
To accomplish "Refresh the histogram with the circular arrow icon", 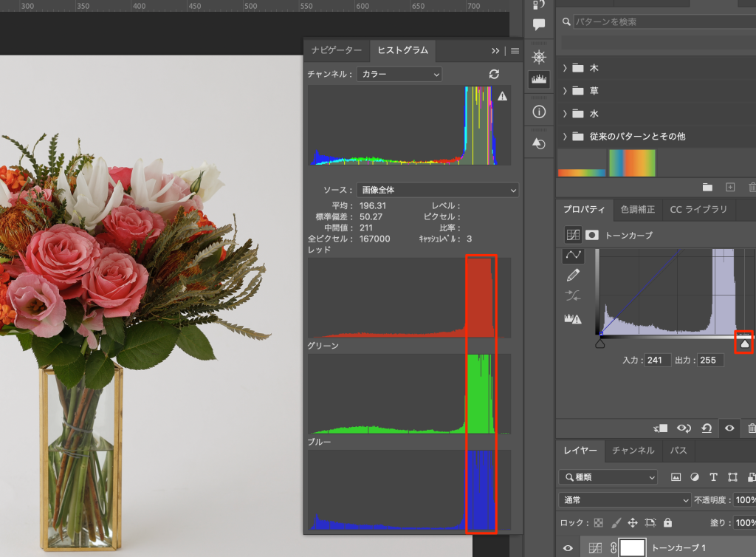I will (x=494, y=74).
